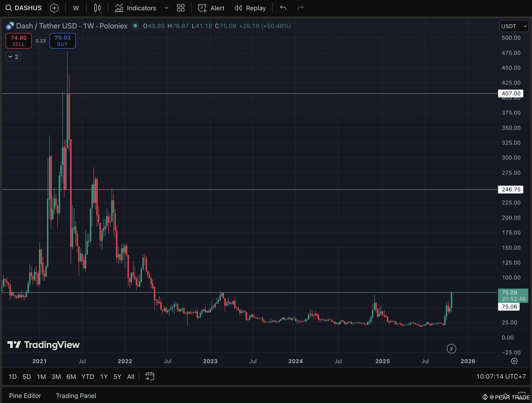Expand the Indicators dropdown chevron
The height and width of the screenshot is (403, 532).
pyautogui.click(x=166, y=8)
